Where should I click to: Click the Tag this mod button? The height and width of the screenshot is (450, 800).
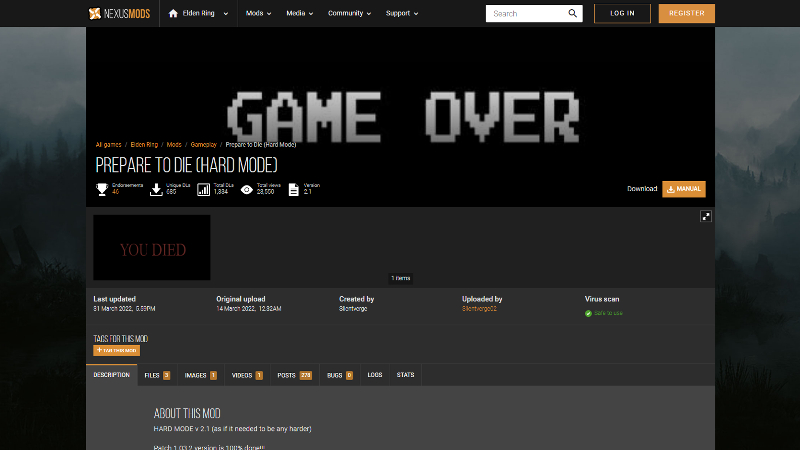click(116, 351)
